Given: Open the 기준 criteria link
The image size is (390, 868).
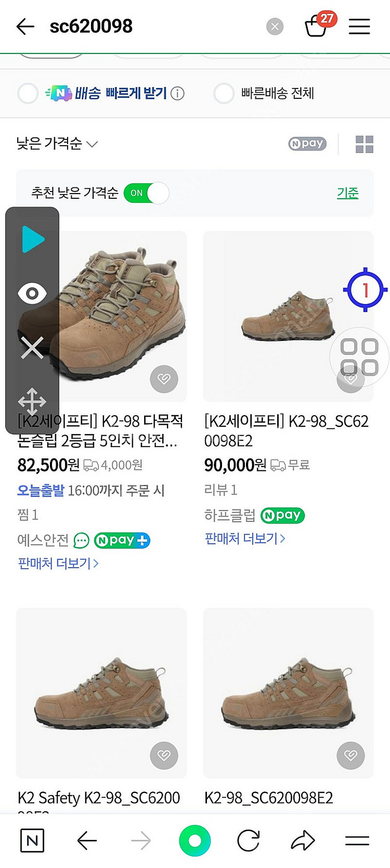Looking at the screenshot, I should tap(347, 193).
